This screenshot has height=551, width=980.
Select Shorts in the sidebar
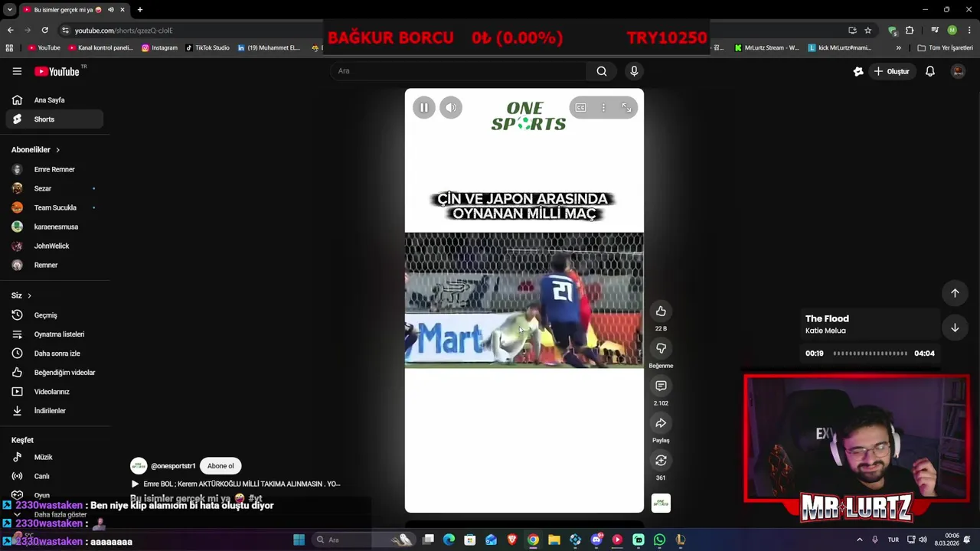point(54,119)
